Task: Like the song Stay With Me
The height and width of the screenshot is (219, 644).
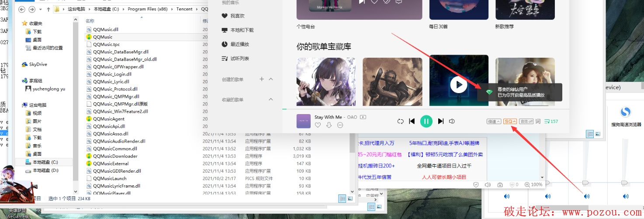Action: tap(318, 125)
